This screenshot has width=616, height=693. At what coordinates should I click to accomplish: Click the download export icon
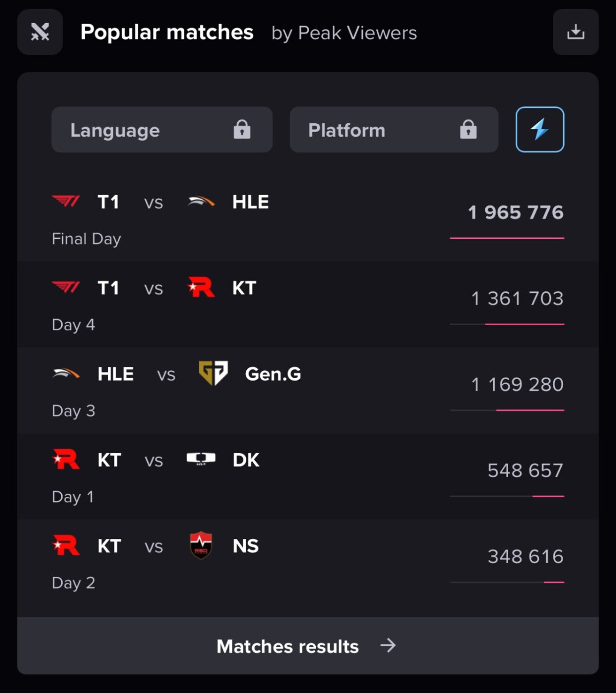click(x=575, y=32)
